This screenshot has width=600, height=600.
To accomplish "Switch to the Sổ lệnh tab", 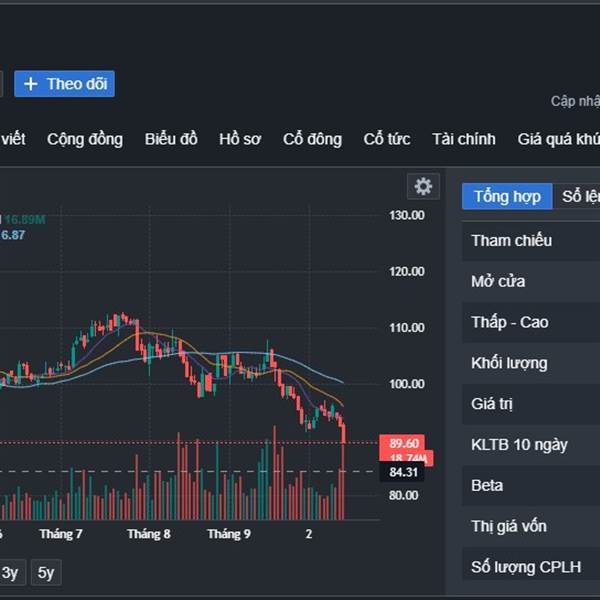I will (x=580, y=196).
